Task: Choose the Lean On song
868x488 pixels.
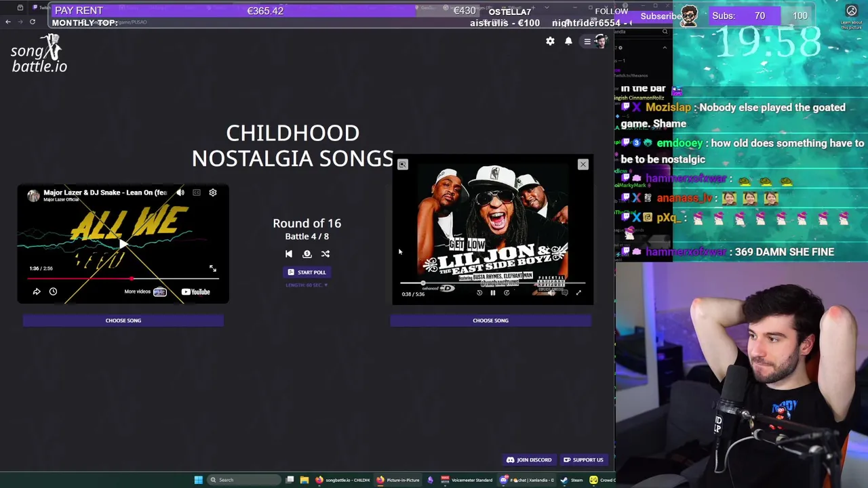Action: tap(123, 320)
